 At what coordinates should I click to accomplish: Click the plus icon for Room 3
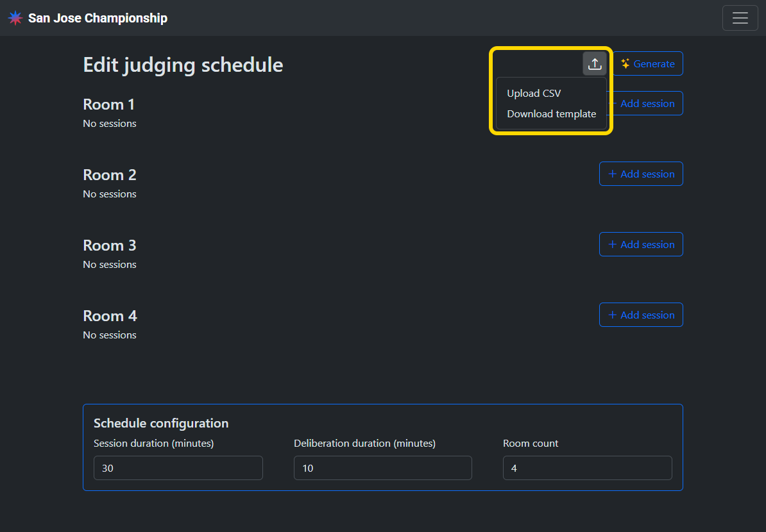point(612,244)
